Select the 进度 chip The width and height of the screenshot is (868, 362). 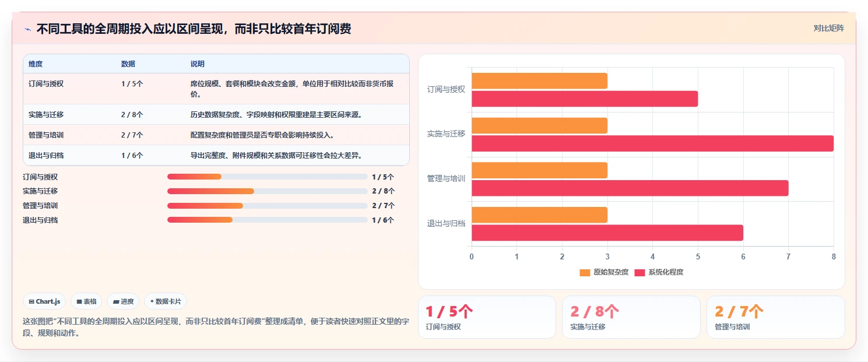coord(123,301)
